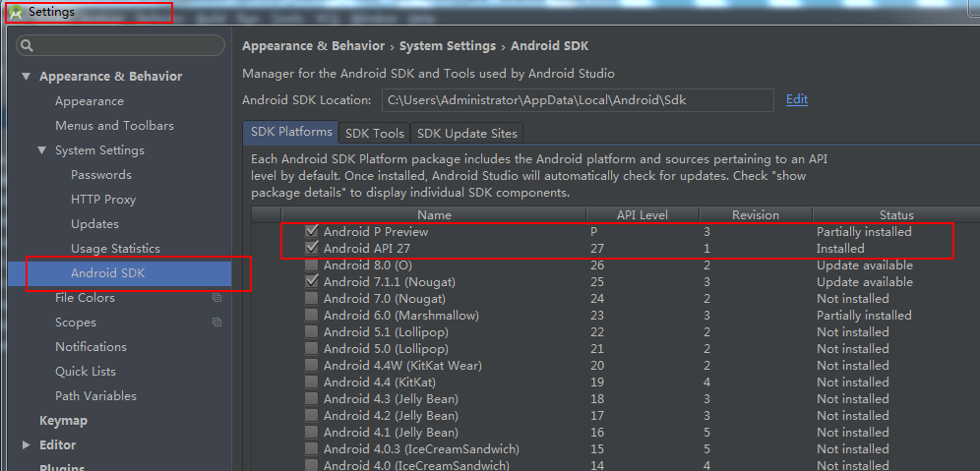This screenshot has width=980, height=471.
Task: Click the Android Studio icon in the title bar
Action: pos(17,12)
